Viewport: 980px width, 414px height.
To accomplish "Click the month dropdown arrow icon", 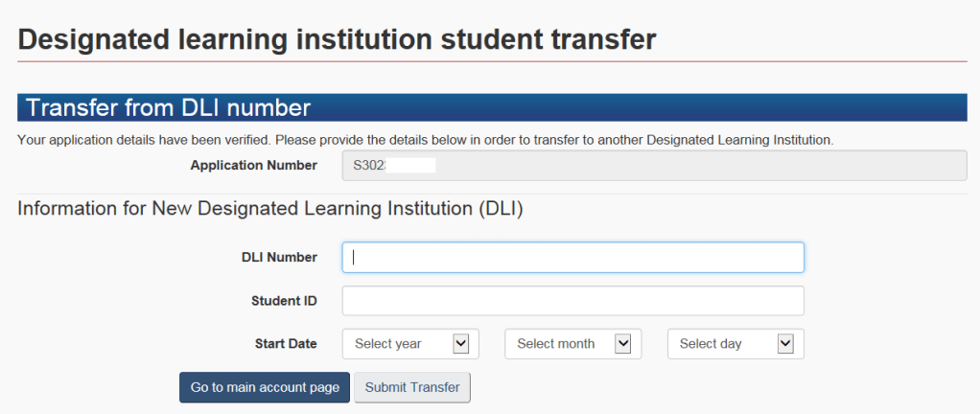I will click(x=623, y=343).
